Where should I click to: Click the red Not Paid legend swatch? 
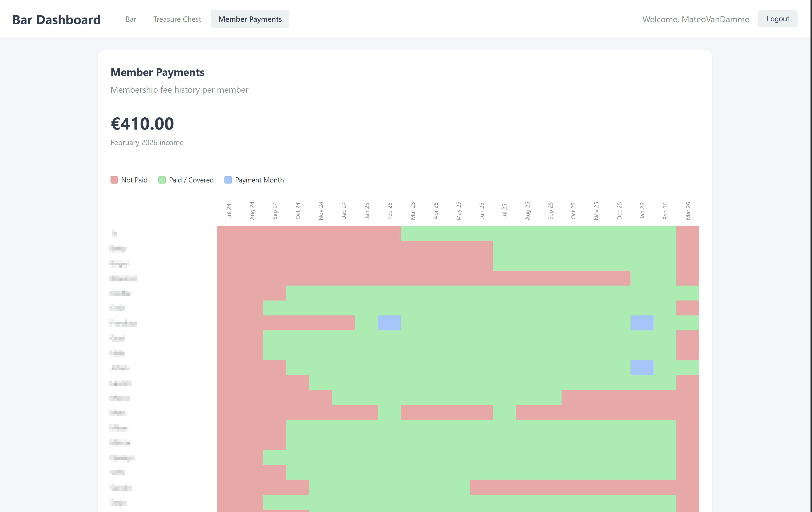(x=114, y=180)
